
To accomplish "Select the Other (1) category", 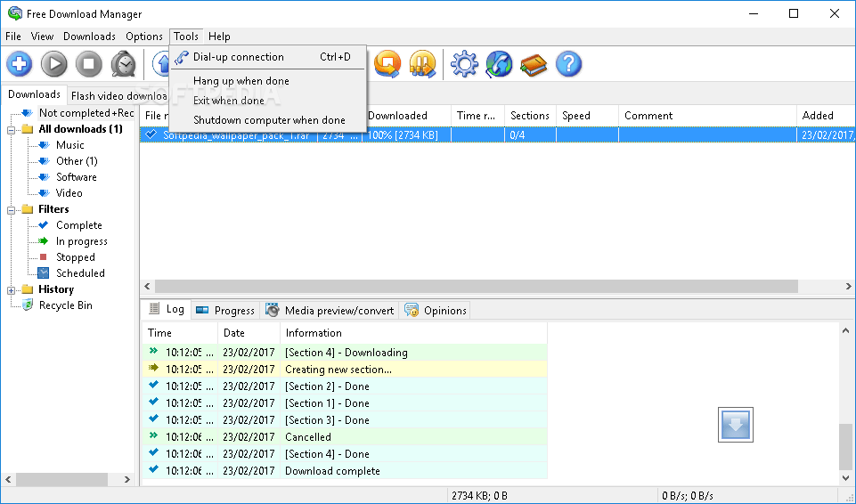I will [77, 161].
